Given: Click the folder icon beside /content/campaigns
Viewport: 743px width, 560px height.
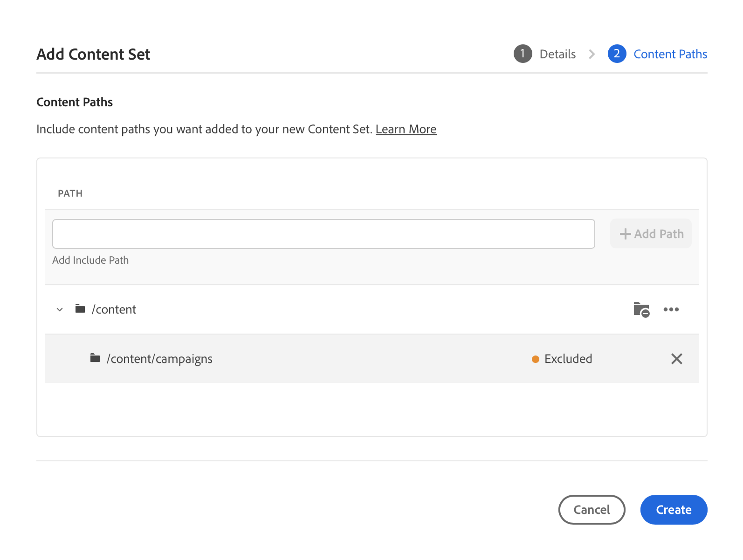Looking at the screenshot, I should [x=95, y=358].
